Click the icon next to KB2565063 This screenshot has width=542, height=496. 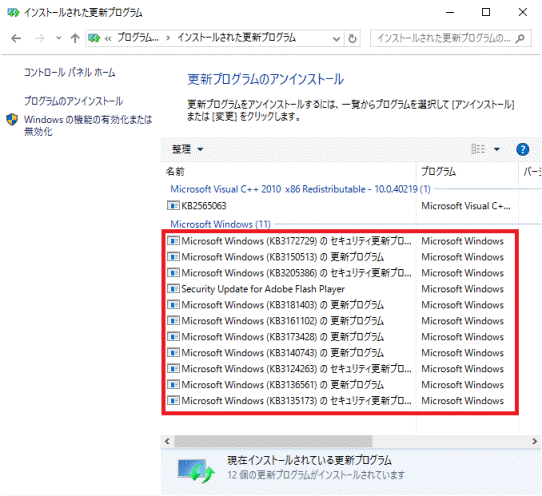173,206
